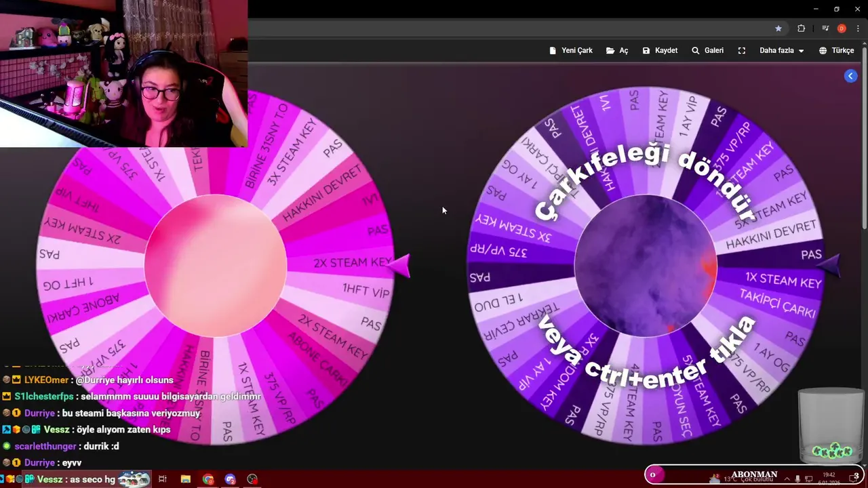Click '1V1' slice on pink wheel
Screen dimensions: 868x488
coord(368,201)
